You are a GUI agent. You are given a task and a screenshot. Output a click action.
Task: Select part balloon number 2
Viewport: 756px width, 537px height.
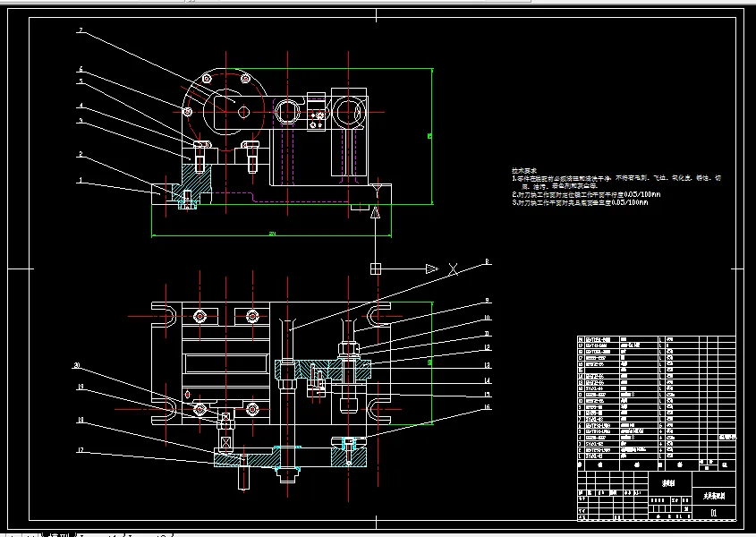click(81, 155)
